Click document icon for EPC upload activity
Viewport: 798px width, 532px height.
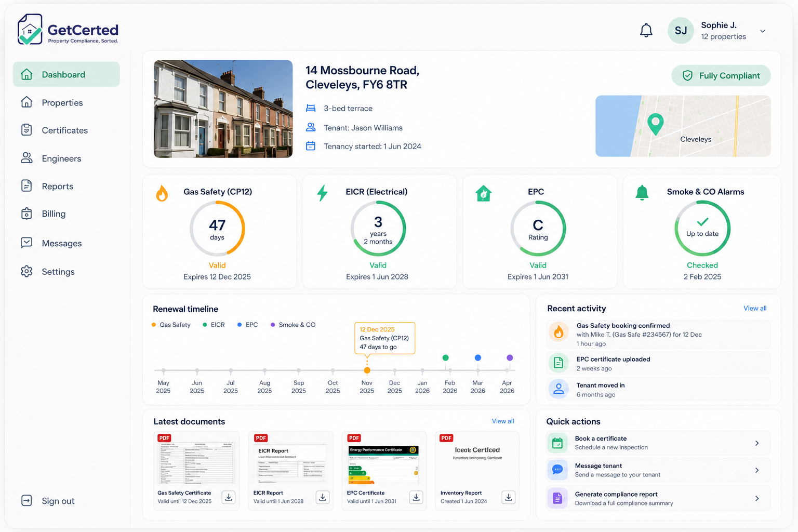point(558,363)
